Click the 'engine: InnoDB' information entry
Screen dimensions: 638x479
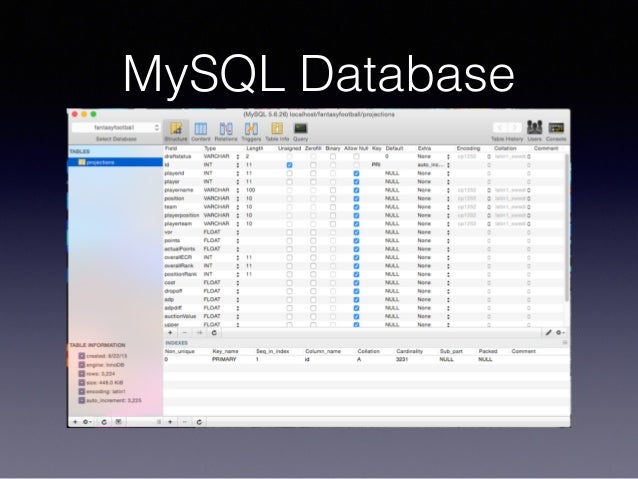tap(105, 365)
